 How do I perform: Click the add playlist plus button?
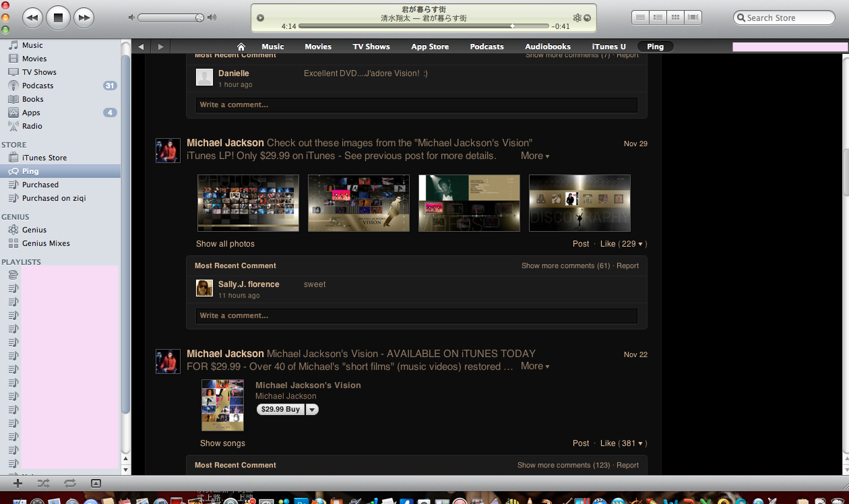coord(18,483)
